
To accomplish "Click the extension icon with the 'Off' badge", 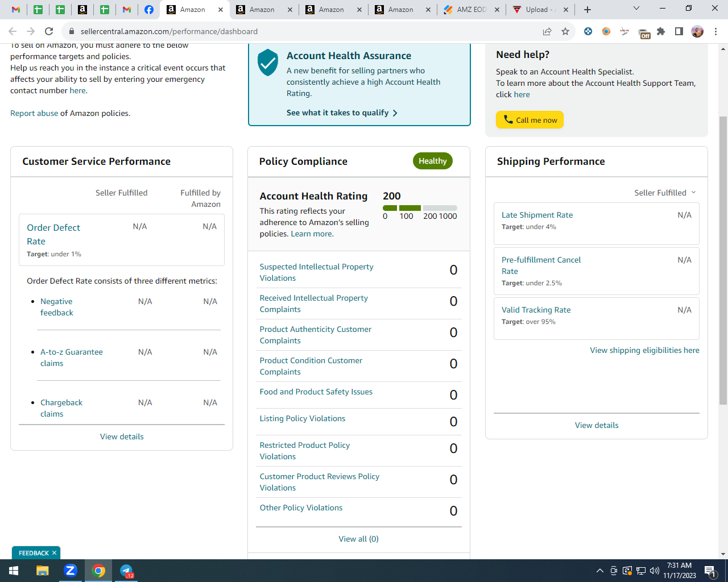I will 644,33.
